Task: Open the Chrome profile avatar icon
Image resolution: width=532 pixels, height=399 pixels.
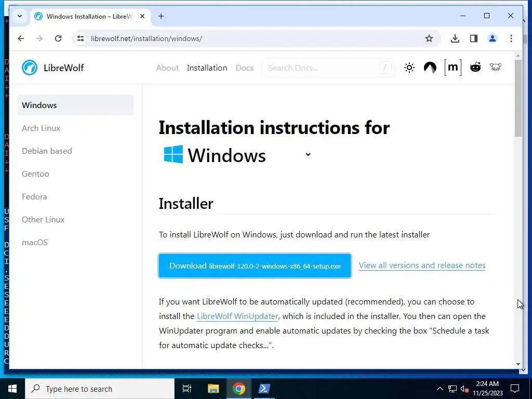Action: (x=493, y=38)
